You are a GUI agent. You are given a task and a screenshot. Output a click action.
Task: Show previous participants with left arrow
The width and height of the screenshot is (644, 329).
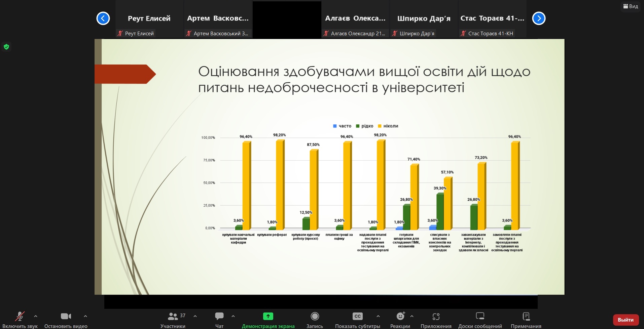tap(103, 18)
